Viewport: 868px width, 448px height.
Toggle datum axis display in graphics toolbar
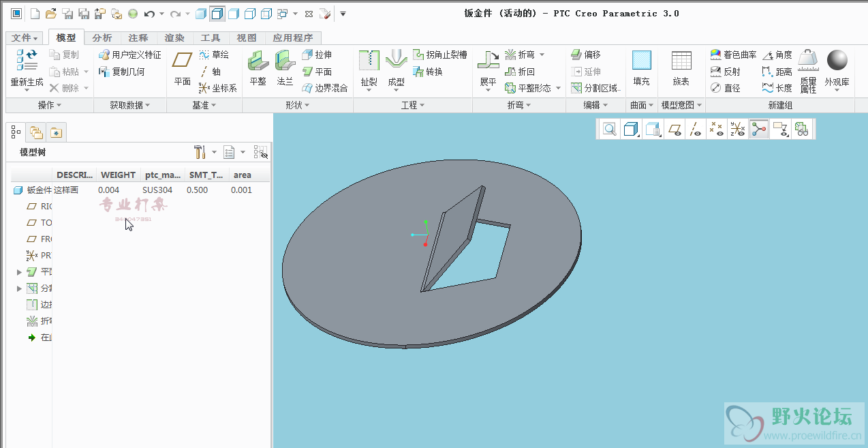[x=694, y=129]
